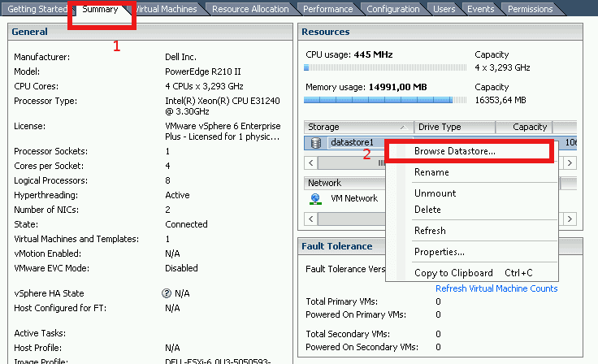Select Copy to Clipboard menu entry

[453, 273]
